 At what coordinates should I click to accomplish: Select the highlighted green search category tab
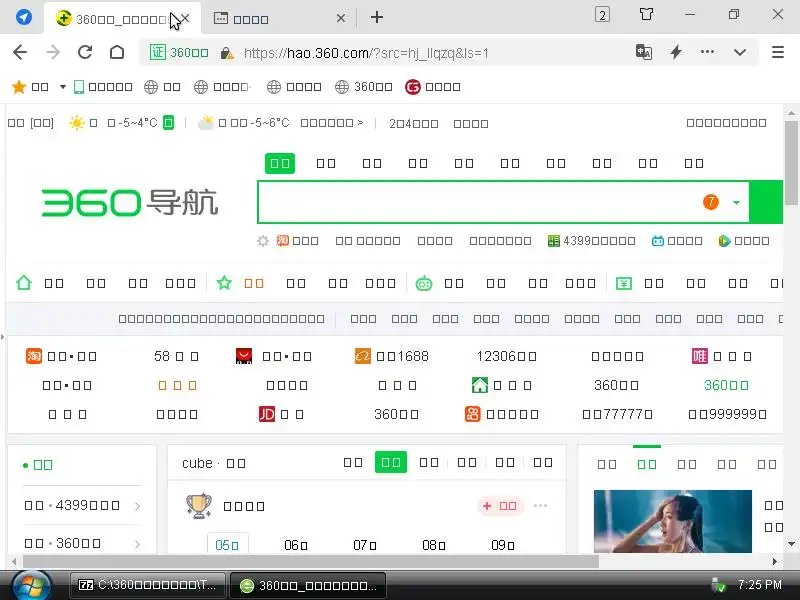click(280, 163)
